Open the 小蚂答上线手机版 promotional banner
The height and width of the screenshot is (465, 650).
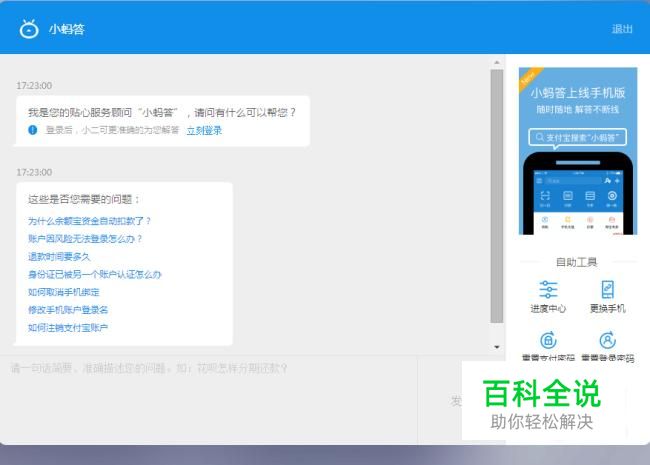click(x=577, y=151)
